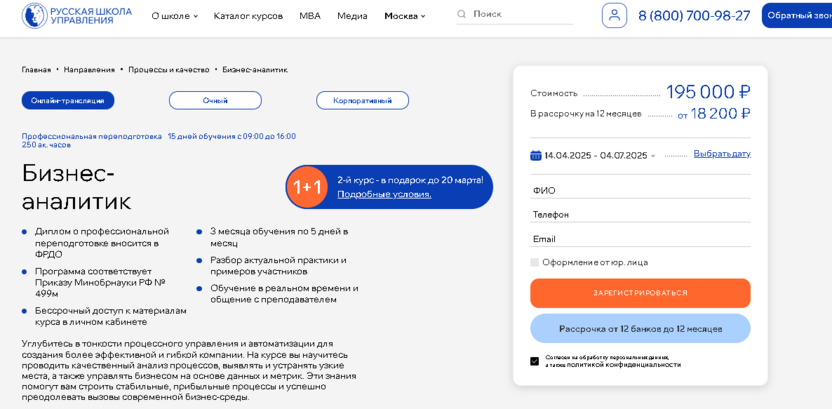This screenshot has height=409, width=832.
Task: Check the 'Оформление от юр. лица' checkbox
Action: click(535, 262)
